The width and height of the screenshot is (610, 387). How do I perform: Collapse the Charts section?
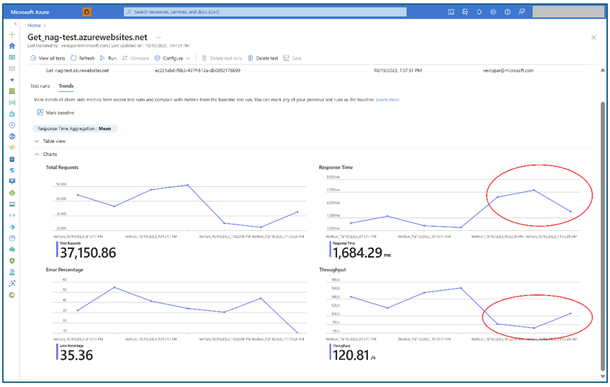[46, 154]
